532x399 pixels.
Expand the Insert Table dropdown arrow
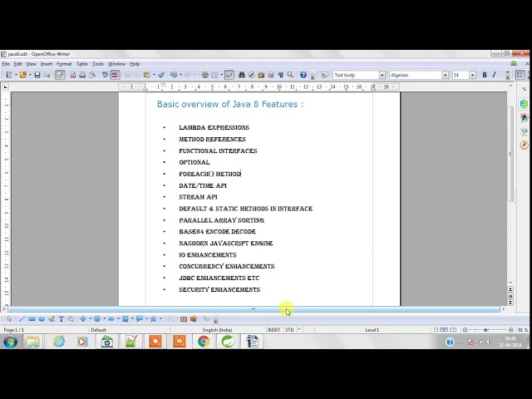222,75
